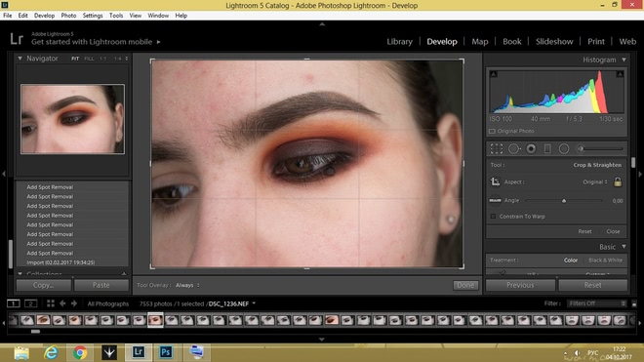Open Photoshop from the taskbar
This screenshot has width=644, height=362.
pyautogui.click(x=166, y=352)
